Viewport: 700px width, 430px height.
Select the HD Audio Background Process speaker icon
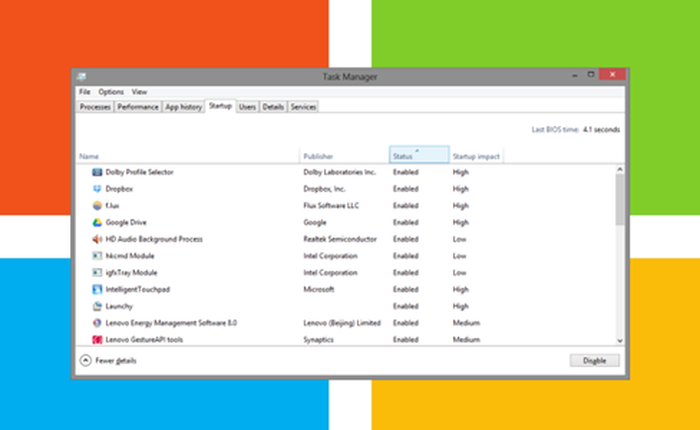97,239
